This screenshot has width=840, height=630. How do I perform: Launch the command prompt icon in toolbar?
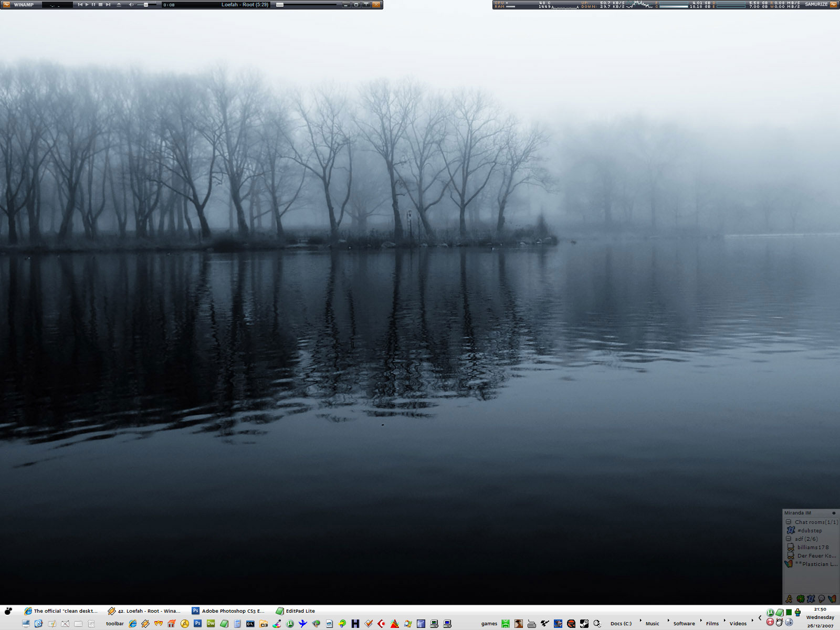point(250,624)
